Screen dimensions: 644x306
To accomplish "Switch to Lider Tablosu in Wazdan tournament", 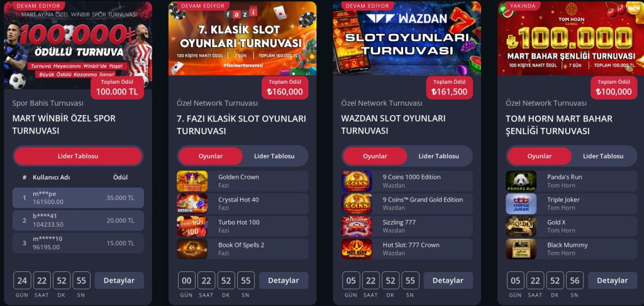I will [x=438, y=156].
